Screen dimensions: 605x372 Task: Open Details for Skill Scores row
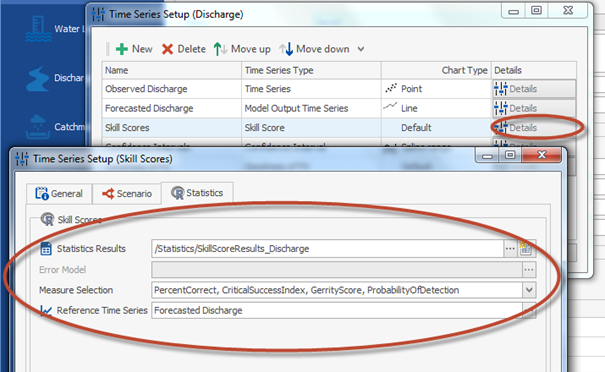coord(534,127)
